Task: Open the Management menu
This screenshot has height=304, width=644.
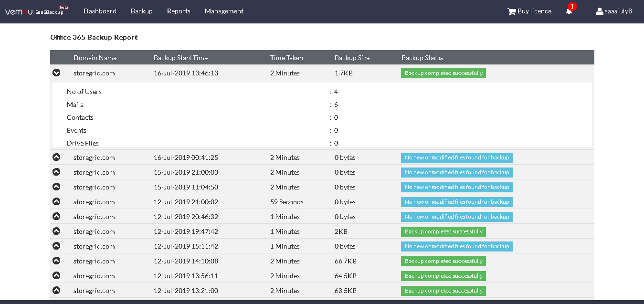Action: 224,11
